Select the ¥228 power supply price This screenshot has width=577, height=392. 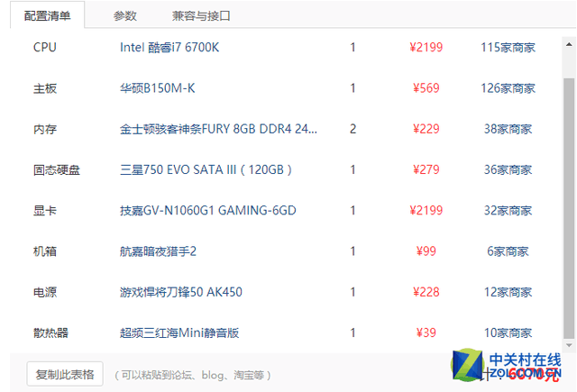click(x=426, y=292)
